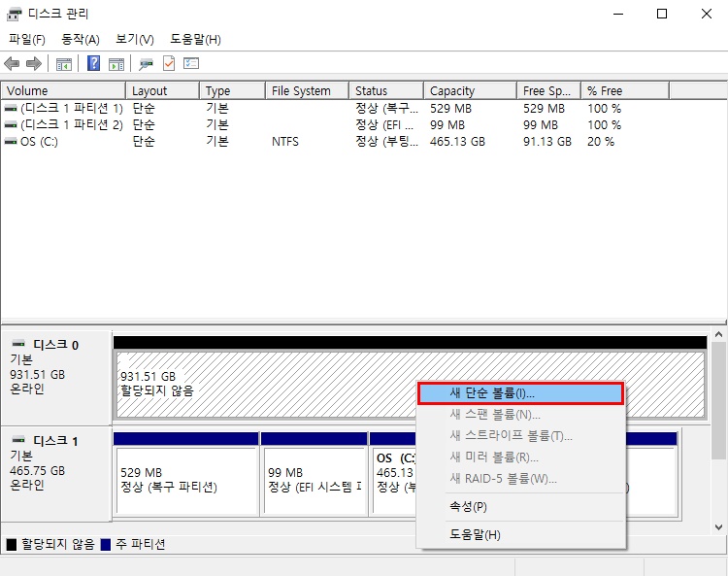This screenshot has height=576, width=728.
Task: Click the Disk Management title bar icon
Action: point(14,14)
